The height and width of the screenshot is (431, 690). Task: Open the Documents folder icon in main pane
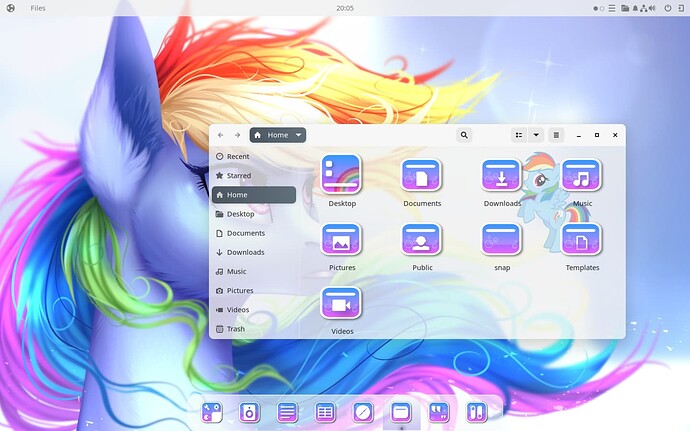point(422,175)
